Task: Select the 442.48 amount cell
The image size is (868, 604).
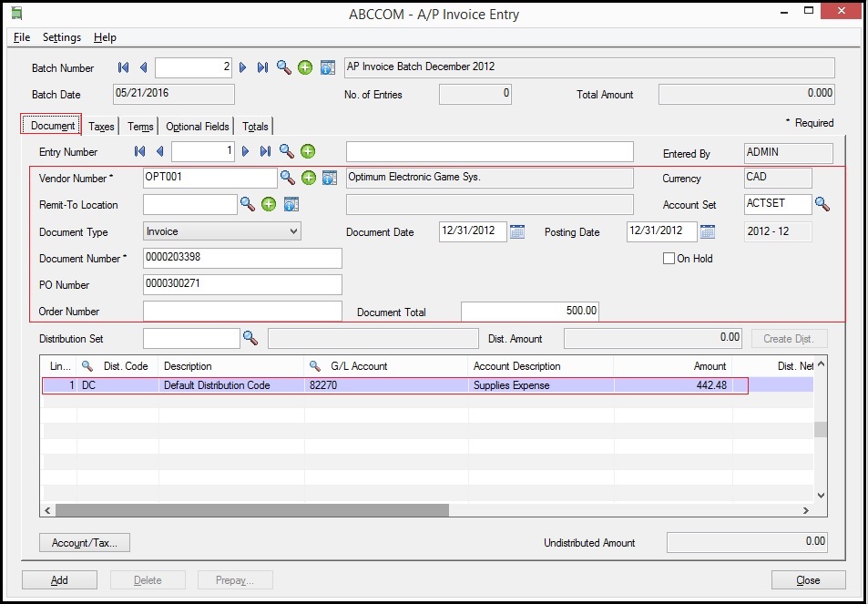Action: (672, 384)
